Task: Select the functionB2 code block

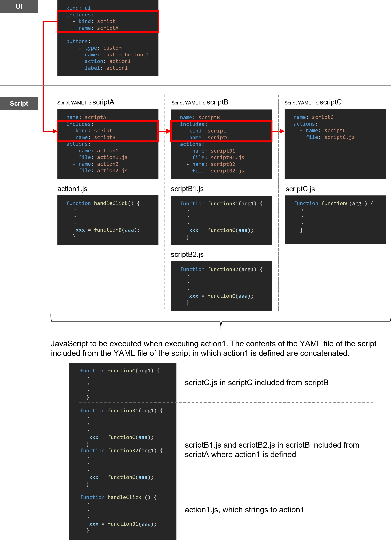Action: pos(221,286)
